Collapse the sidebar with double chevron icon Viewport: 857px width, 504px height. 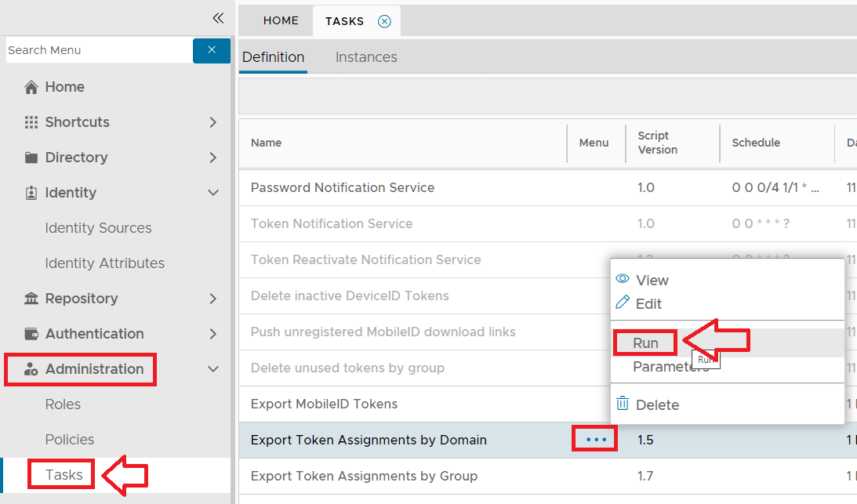(218, 18)
